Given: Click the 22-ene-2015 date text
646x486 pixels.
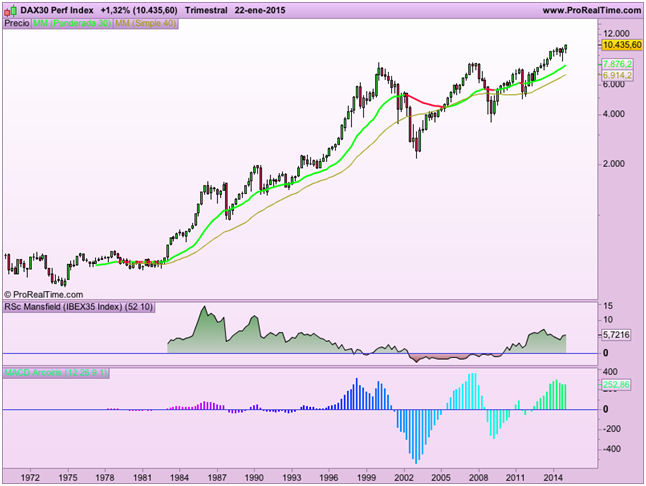Looking at the screenshot, I should pyautogui.click(x=260, y=10).
